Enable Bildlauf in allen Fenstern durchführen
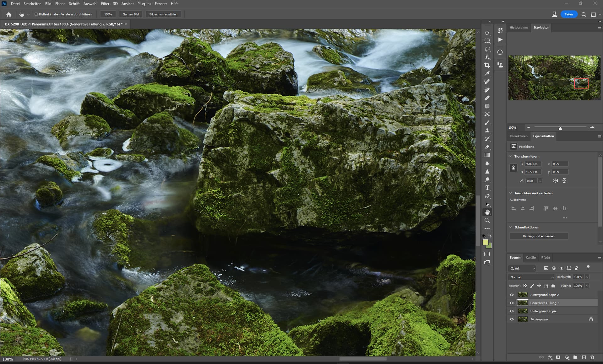Screen dimensions: 603x364 point(36,14)
